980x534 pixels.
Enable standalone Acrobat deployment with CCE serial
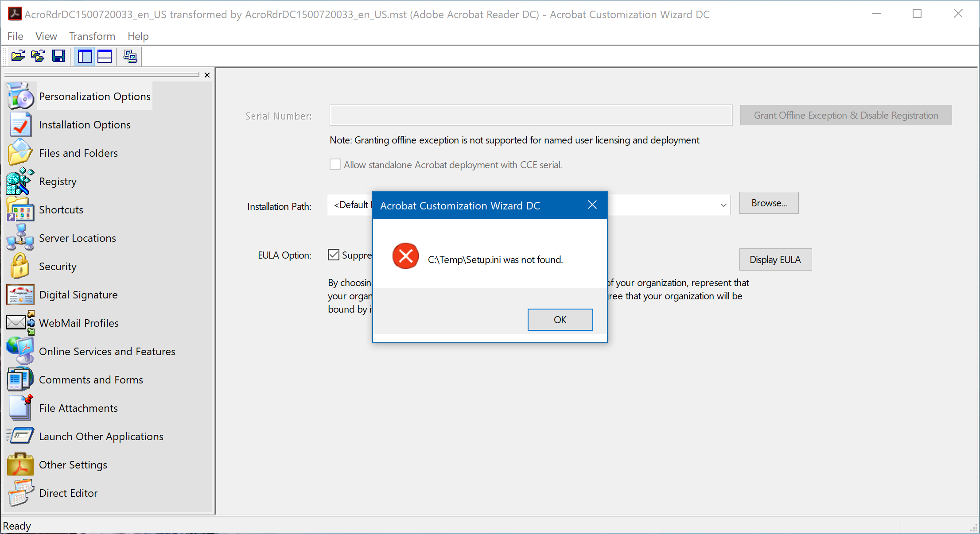(x=335, y=164)
